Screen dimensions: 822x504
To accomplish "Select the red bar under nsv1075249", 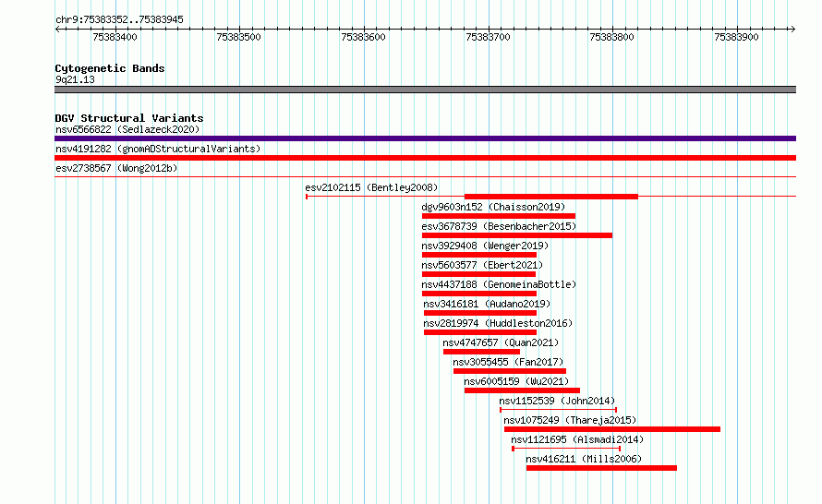I will click(x=612, y=429).
